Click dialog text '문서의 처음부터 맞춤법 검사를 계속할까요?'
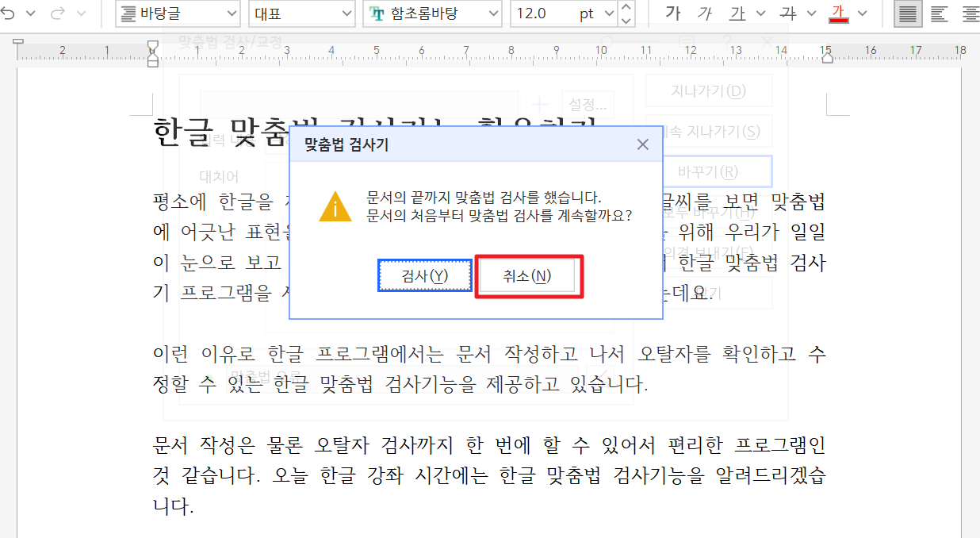The width and height of the screenshot is (980, 538). coord(500,215)
